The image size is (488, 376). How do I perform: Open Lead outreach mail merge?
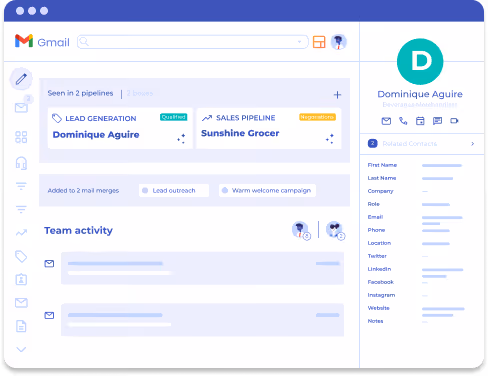174,190
